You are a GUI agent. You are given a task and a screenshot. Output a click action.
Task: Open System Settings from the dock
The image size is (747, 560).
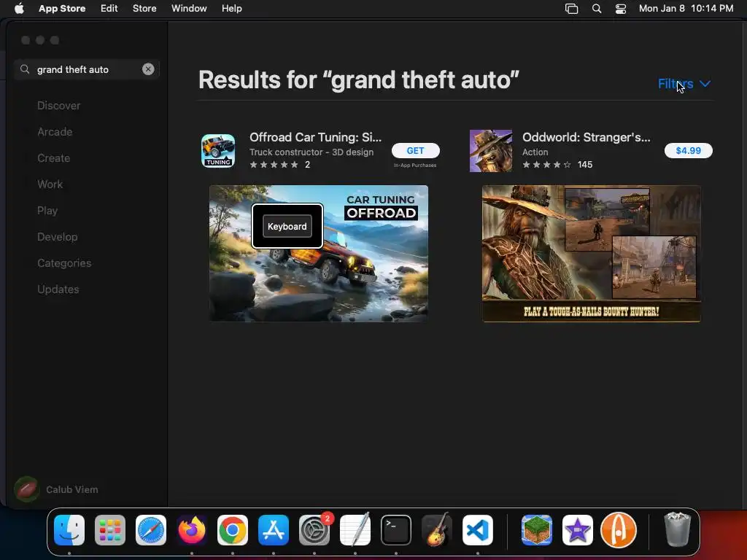[314, 530]
